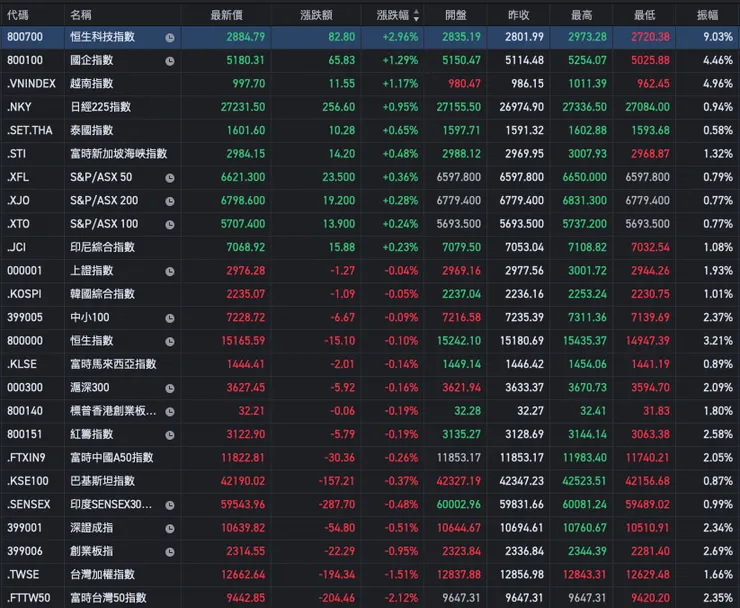This screenshot has width=740, height=608.
Task: Sort by 昨收 column header
Action: [x=519, y=15]
